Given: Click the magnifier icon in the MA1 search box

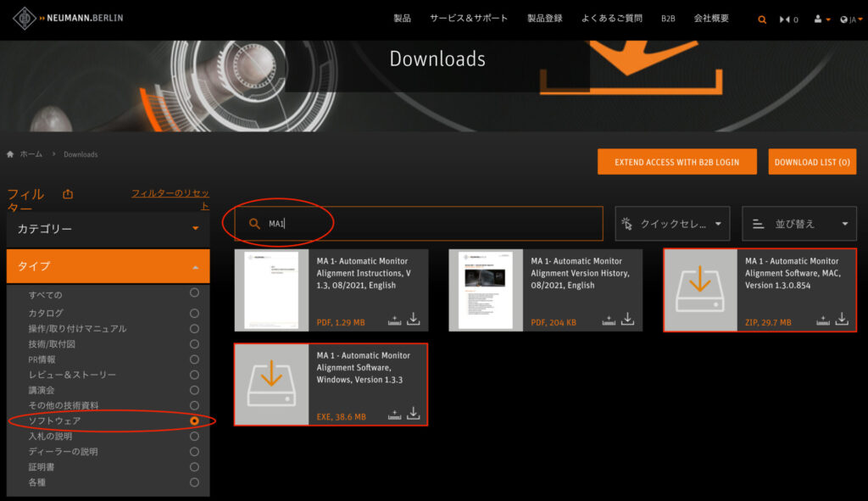Looking at the screenshot, I should coord(254,224).
